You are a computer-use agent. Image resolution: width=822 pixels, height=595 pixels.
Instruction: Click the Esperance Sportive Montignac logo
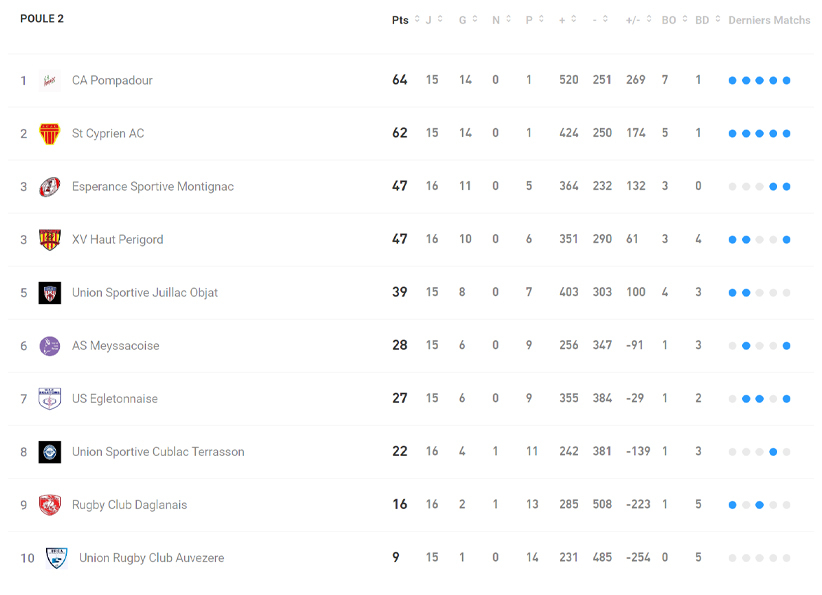coord(49,187)
